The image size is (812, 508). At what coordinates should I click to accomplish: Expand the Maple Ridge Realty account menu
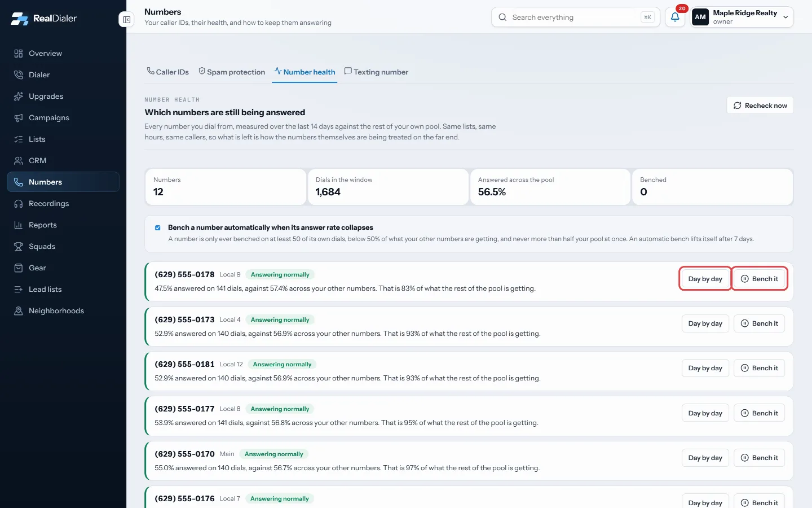point(743,17)
